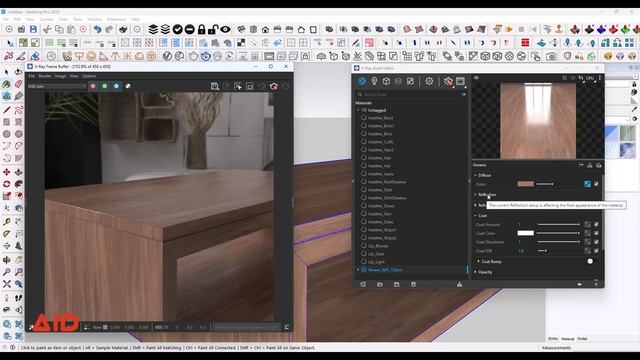Select the Paint Bucket tool in left toolbar
This screenshot has width=640, height=360.
[x=7, y=84]
